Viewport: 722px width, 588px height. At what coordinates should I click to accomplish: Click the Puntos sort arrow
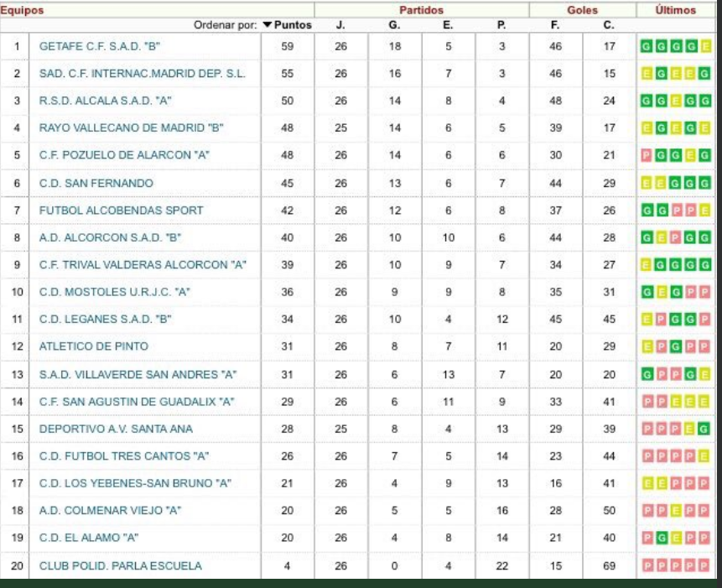click(268, 25)
